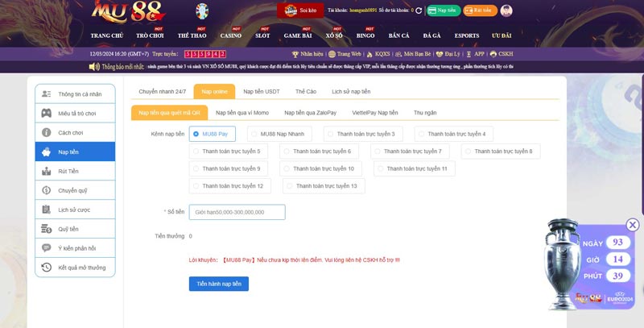The image size is (644, 328).
Task: Select Thanh toán trực tuyến 12
Action: (230, 186)
